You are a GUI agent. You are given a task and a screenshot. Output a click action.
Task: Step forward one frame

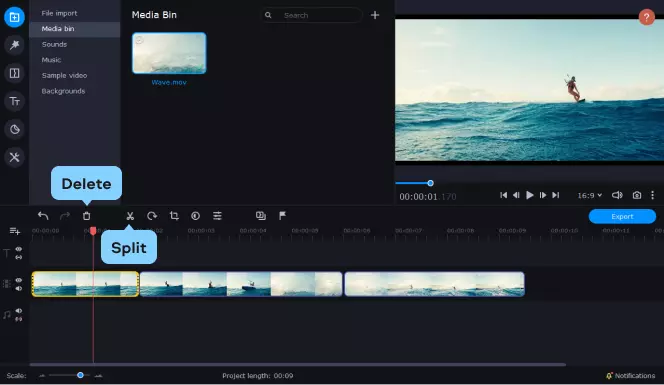(x=542, y=195)
